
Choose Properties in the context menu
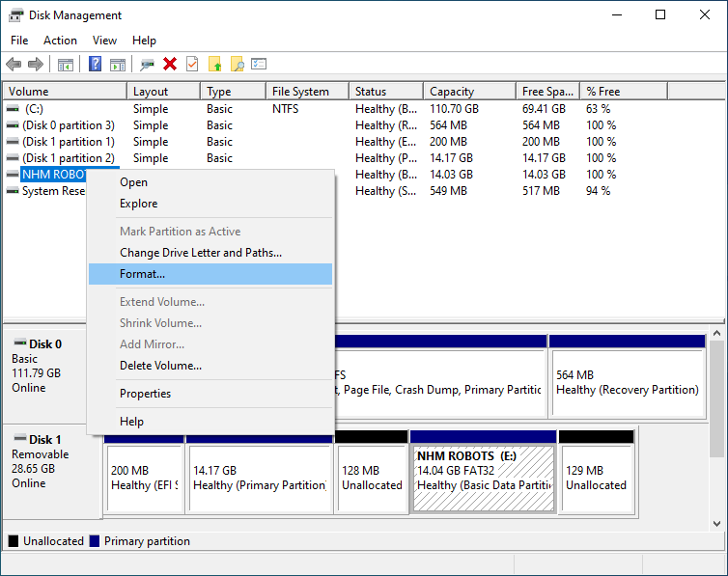(x=210, y=394)
